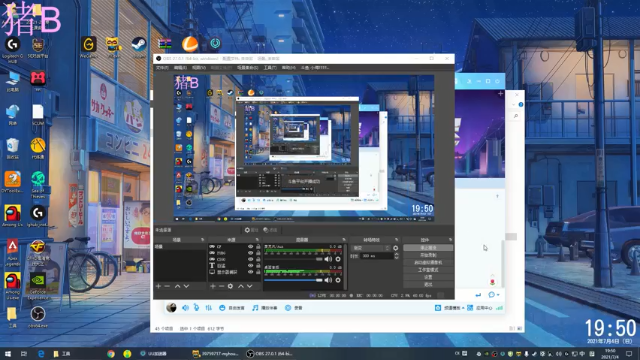Click speaker icon in chat app bottom toolbar
This screenshot has width=640, height=360.
185,308
